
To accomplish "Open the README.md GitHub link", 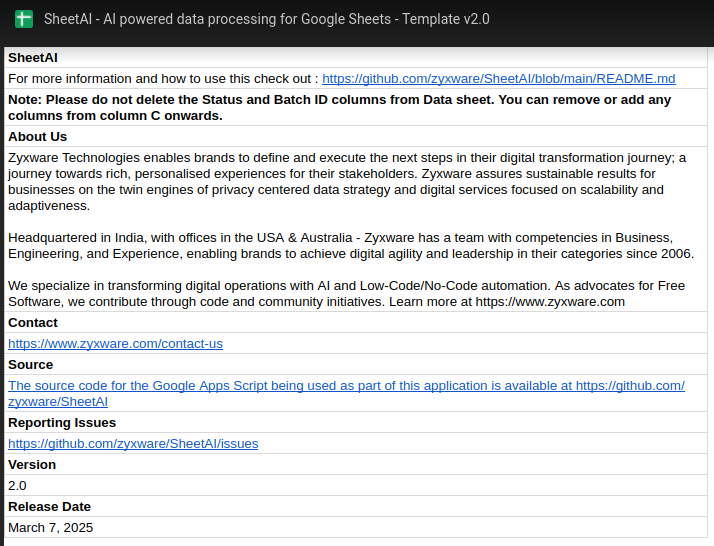I will [499, 79].
